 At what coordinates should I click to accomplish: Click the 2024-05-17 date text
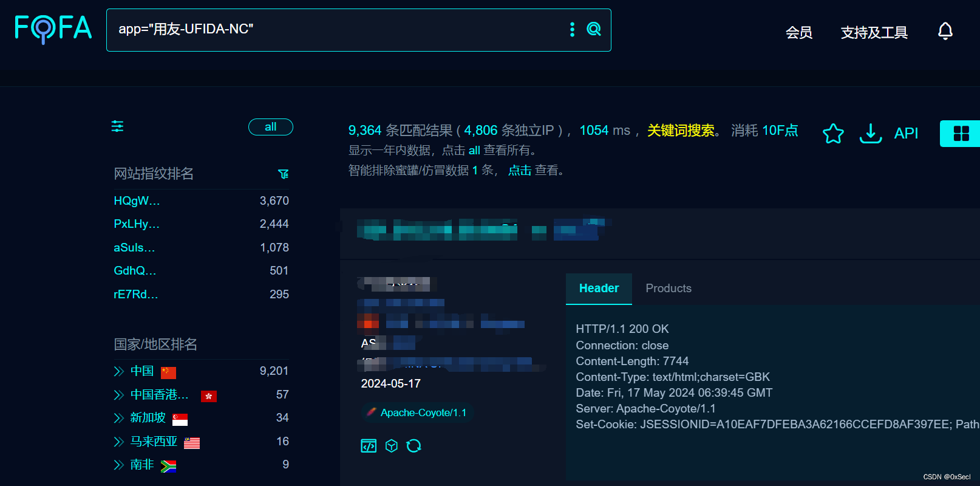[391, 384]
